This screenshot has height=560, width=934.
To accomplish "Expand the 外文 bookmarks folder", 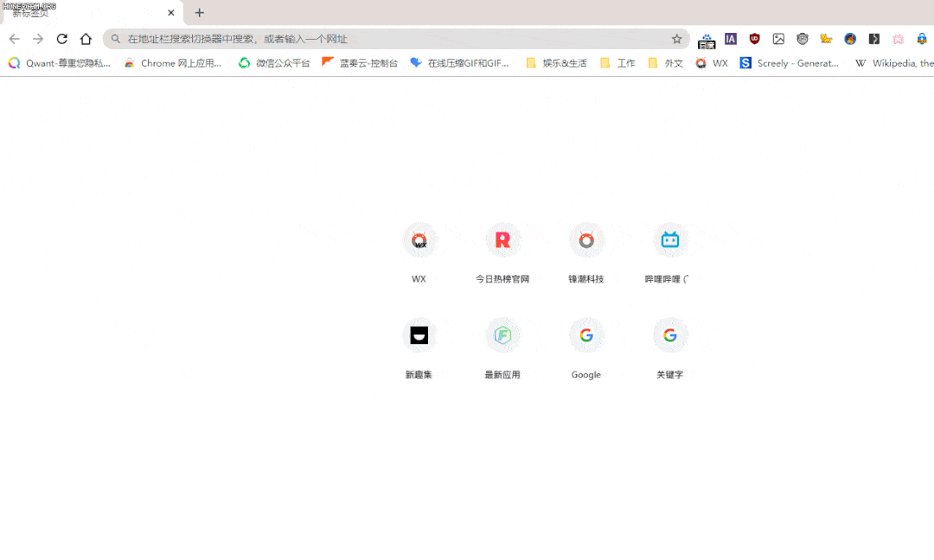I will point(665,63).
